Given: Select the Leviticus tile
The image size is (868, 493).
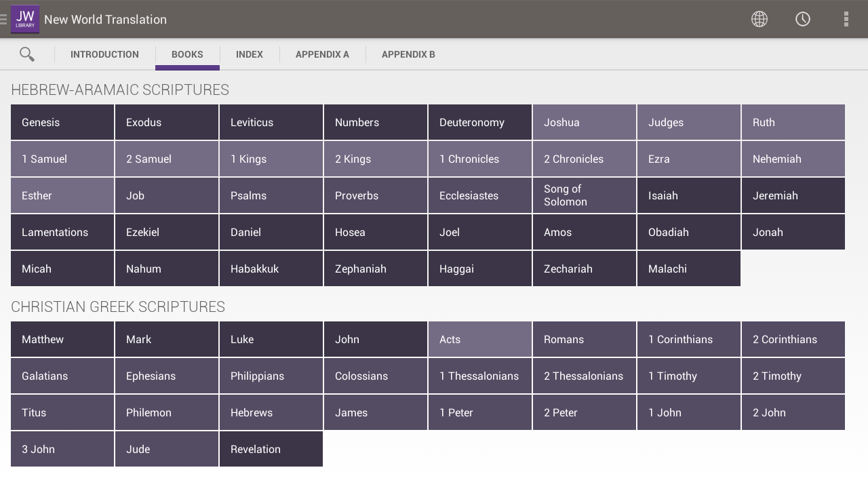Looking at the screenshot, I should point(271,122).
